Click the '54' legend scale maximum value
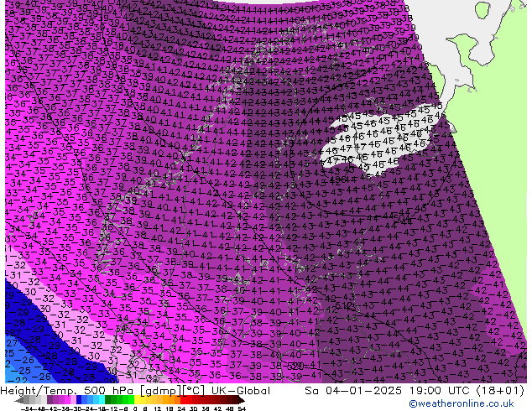This screenshot has width=532, height=411. (x=242, y=408)
